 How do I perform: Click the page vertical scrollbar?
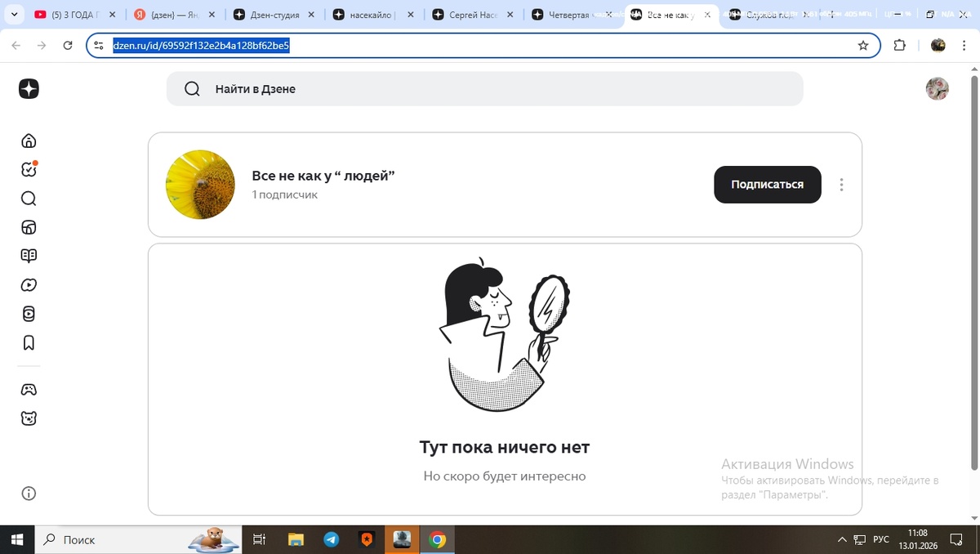pos(974,275)
